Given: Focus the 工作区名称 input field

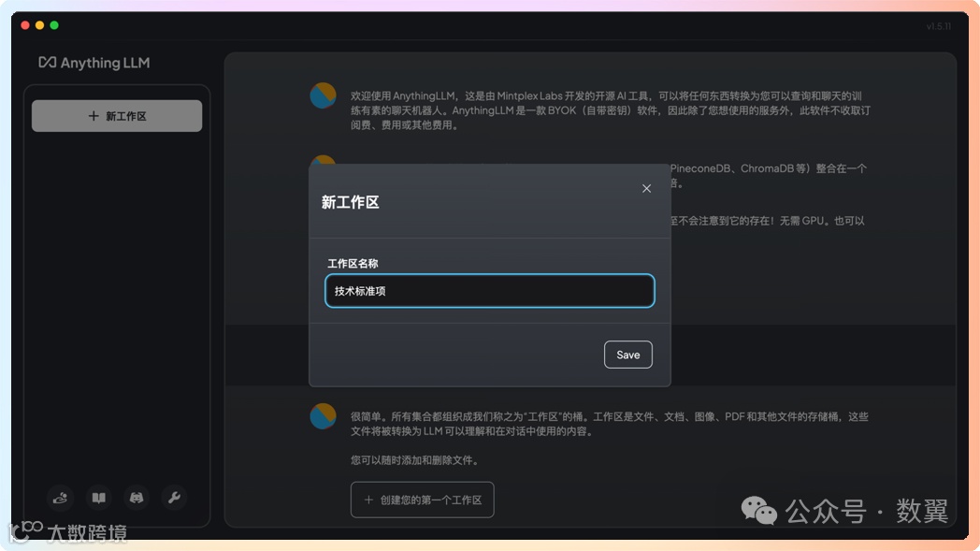Looking at the screenshot, I should (x=489, y=291).
